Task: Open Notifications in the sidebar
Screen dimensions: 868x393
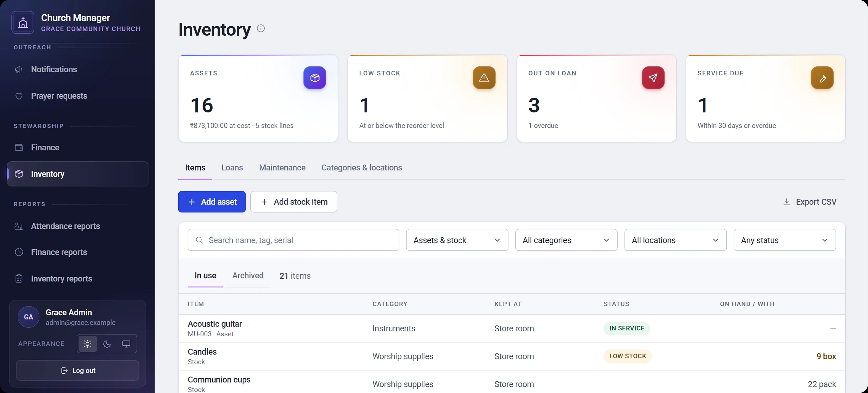Action: click(77, 69)
